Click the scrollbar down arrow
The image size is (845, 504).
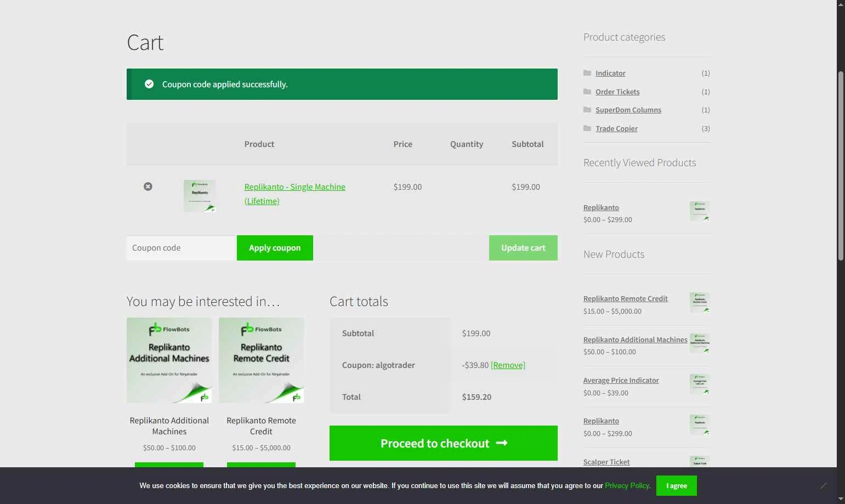[841, 499]
